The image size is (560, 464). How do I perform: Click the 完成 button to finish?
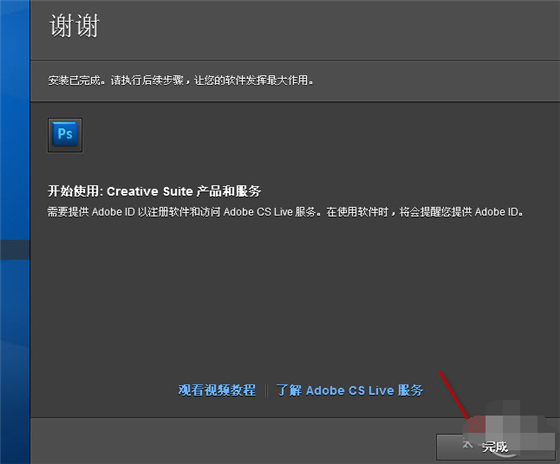point(495,447)
